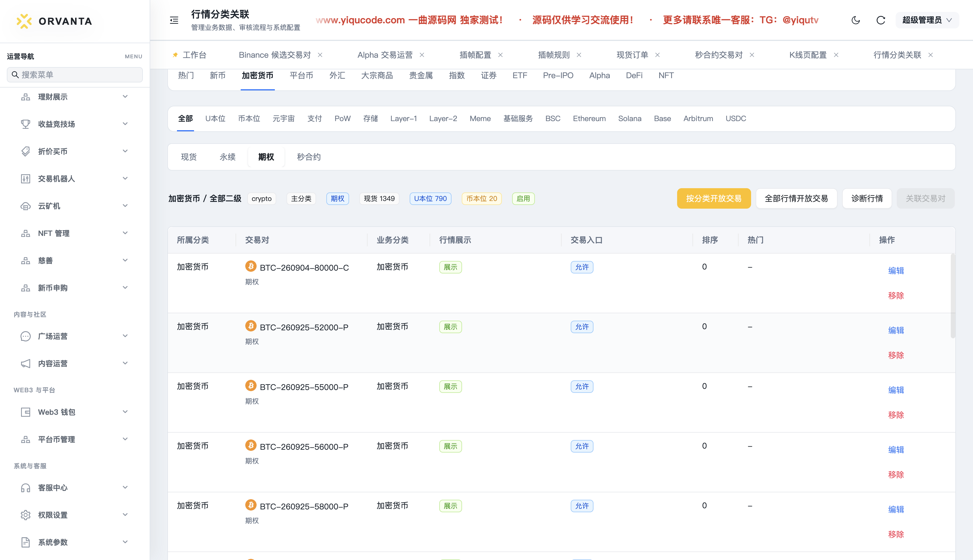This screenshot has height=560, width=973.
Task: Click the 按分类开放交易 button
Action: (x=714, y=198)
